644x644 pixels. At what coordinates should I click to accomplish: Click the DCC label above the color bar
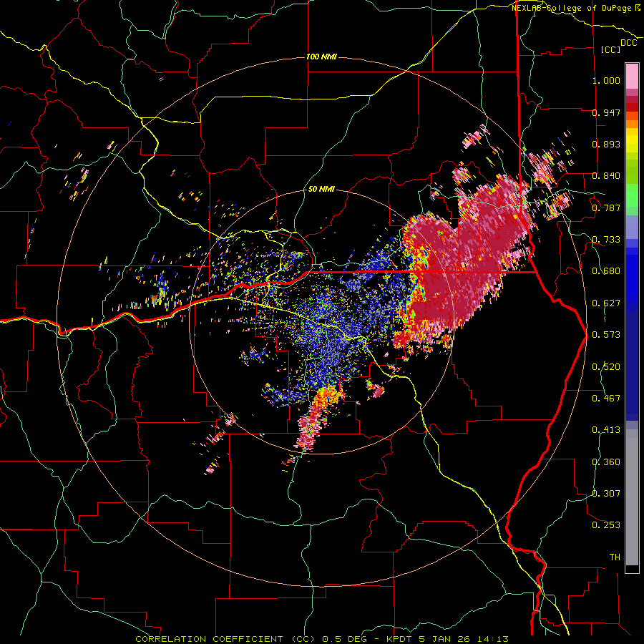click(x=628, y=43)
